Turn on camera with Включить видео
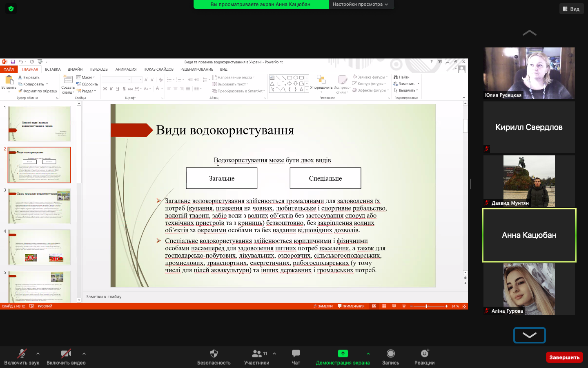 pyautogui.click(x=66, y=357)
